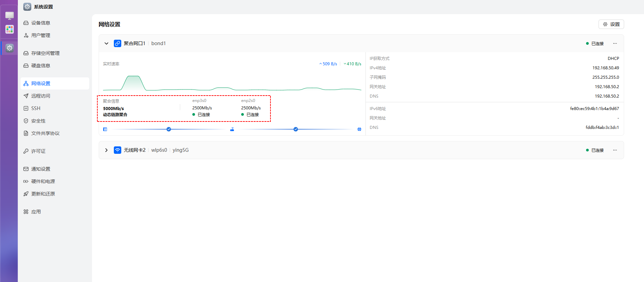The image size is (644, 282).
Task: Click the router icon on topology line
Action: pyautogui.click(x=232, y=129)
